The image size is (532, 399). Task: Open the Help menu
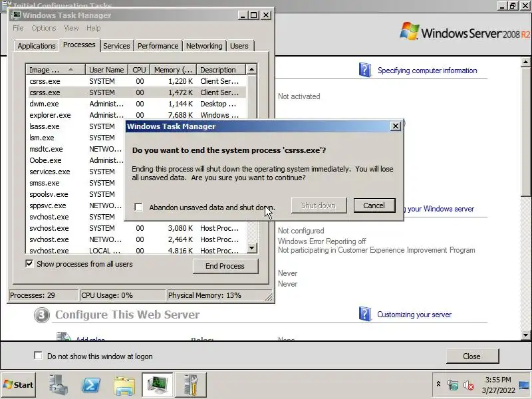click(x=93, y=28)
